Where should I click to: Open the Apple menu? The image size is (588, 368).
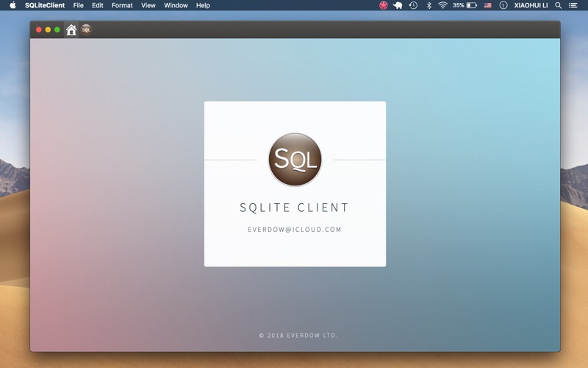click(12, 5)
